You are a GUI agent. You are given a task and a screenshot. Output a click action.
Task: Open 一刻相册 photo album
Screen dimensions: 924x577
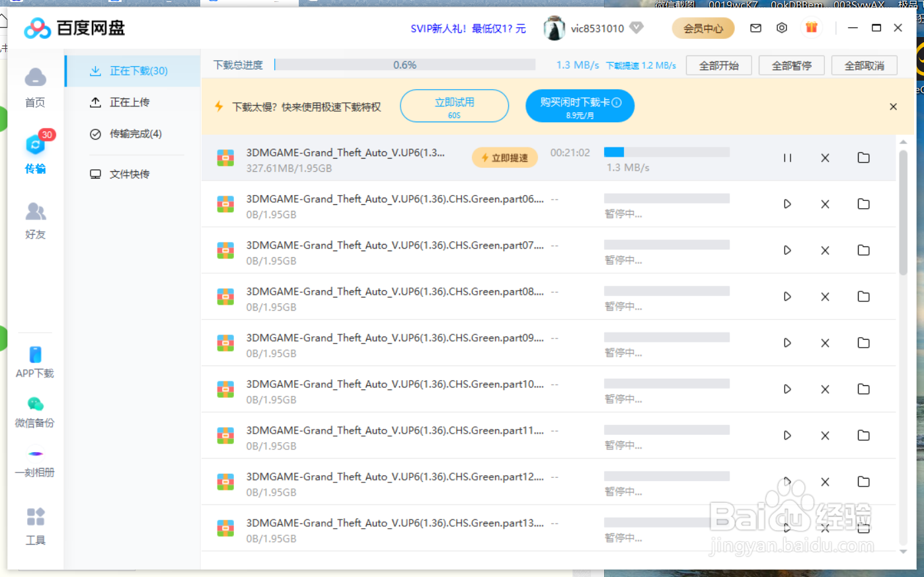35,462
